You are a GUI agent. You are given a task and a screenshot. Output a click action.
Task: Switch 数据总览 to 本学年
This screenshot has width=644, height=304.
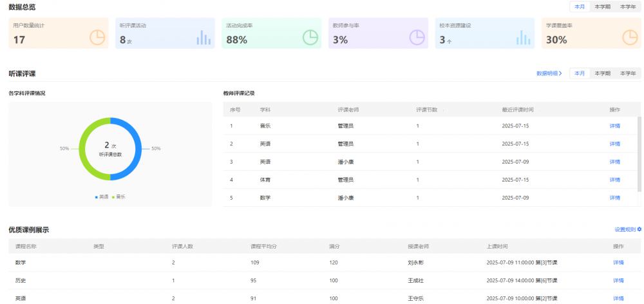pyautogui.click(x=627, y=7)
